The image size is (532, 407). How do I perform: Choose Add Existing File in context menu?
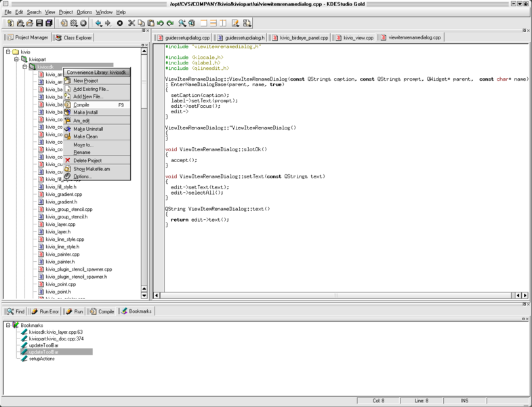[x=97, y=89]
